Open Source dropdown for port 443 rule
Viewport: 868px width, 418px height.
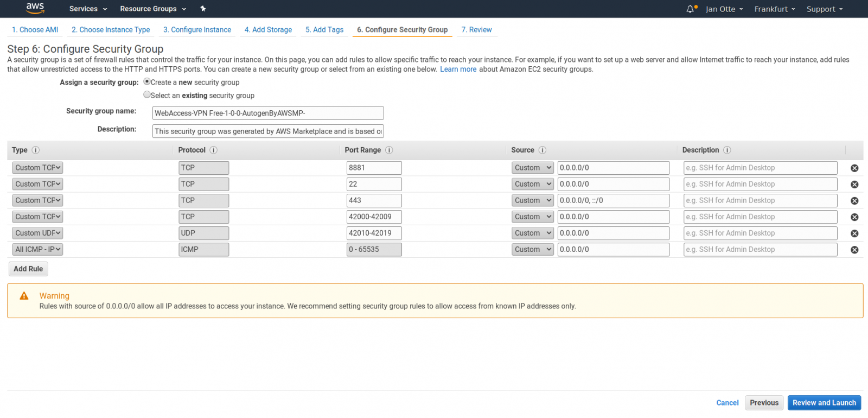(532, 200)
